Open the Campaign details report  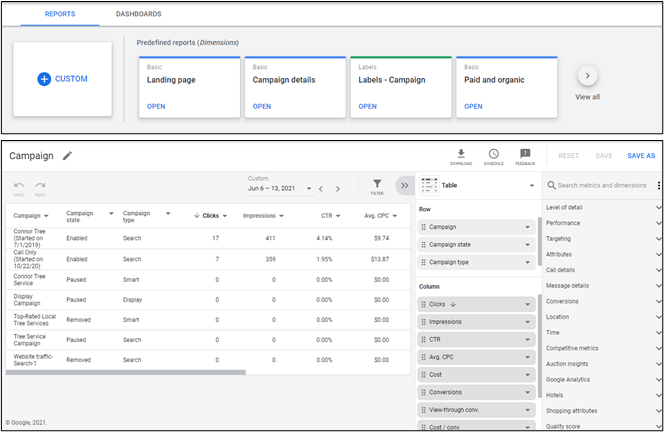point(262,107)
